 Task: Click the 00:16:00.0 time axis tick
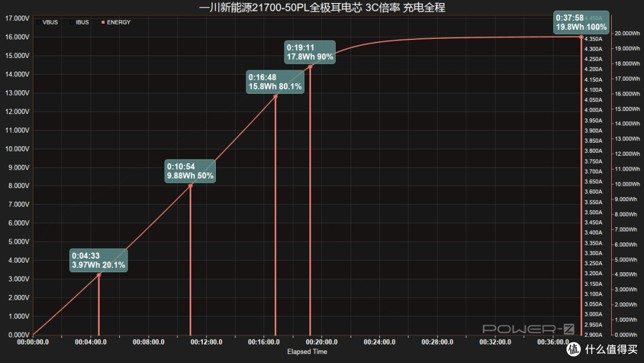pyautogui.click(x=264, y=342)
